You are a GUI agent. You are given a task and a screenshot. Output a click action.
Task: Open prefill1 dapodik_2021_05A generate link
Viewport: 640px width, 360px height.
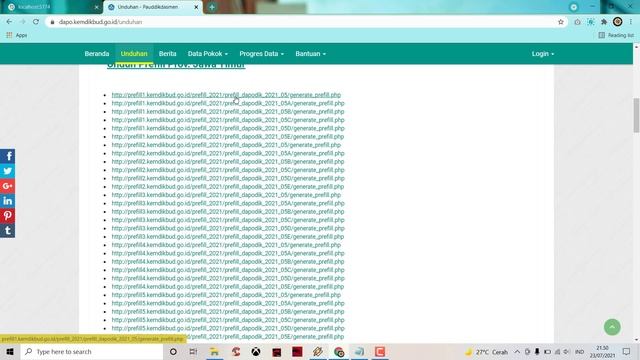click(228, 103)
